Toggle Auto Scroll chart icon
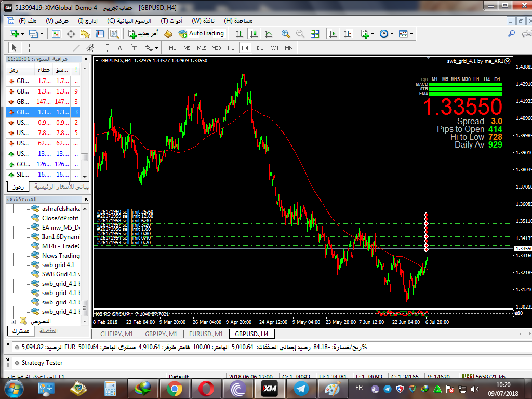532x399 pixels. point(333,34)
